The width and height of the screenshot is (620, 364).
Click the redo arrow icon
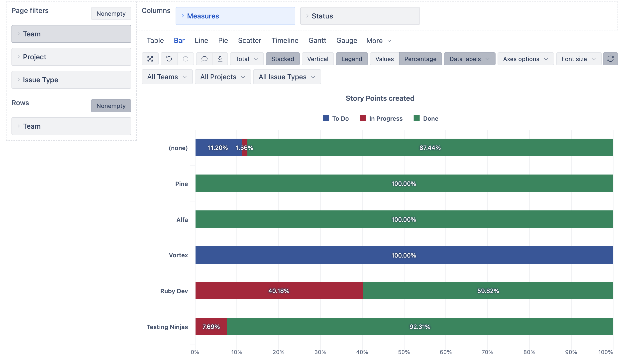coord(185,59)
